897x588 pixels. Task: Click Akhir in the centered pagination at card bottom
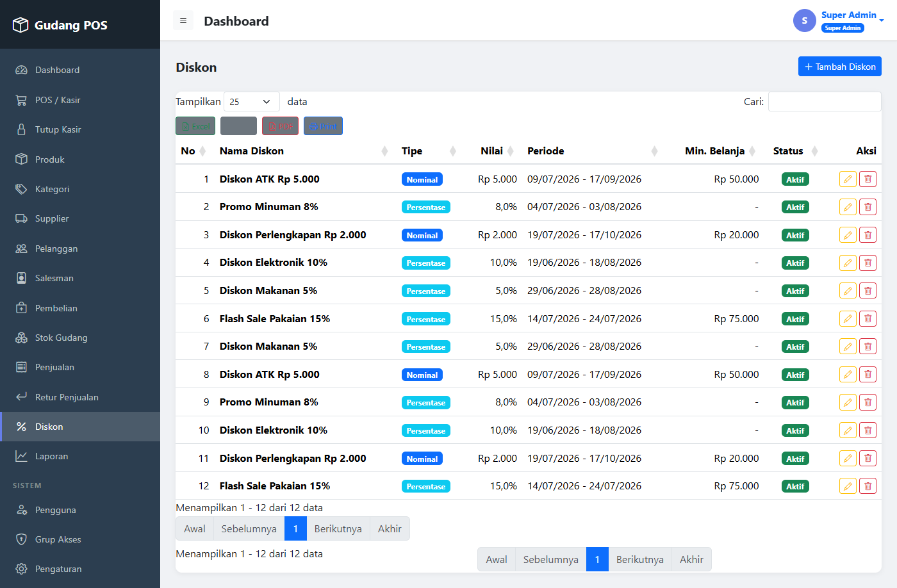[691, 560]
